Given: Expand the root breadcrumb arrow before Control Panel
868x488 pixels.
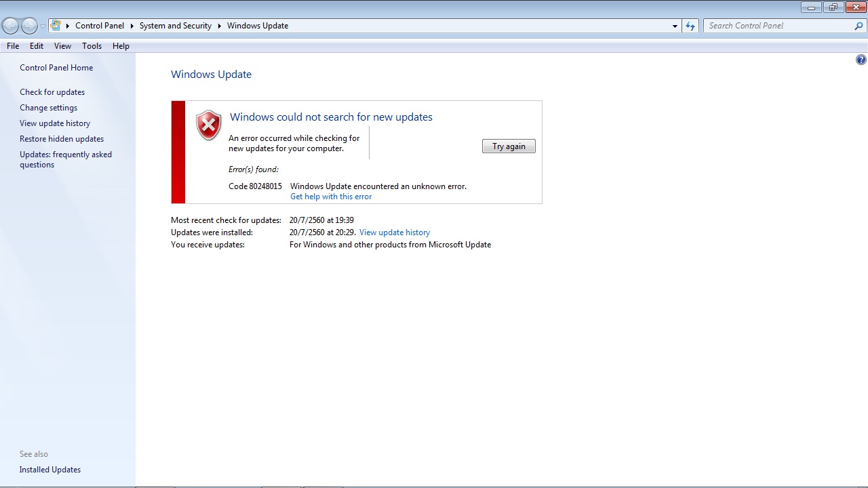Looking at the screenshot, I should tap(68, 26).
